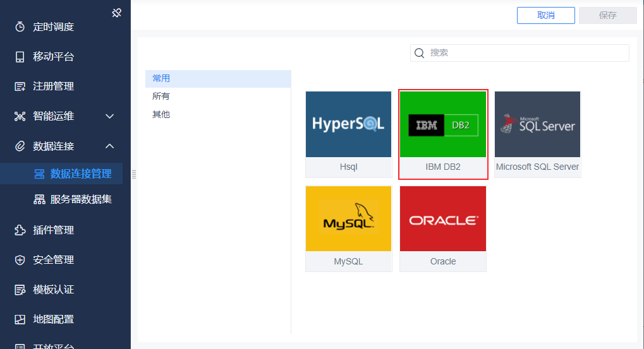
Task: Click the MySQL label text
Action: 348,262
